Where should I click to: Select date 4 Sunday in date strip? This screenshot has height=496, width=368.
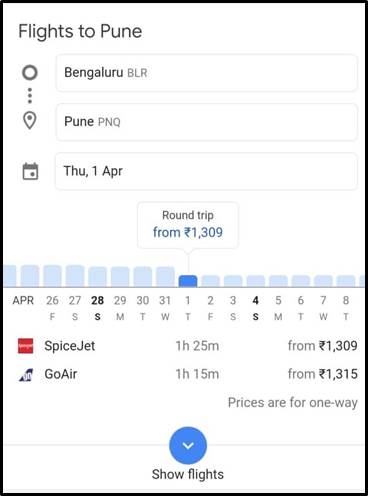[255, 307]
